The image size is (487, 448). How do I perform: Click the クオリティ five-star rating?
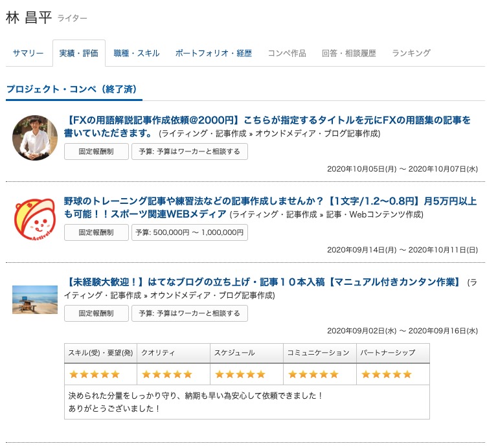167,374
